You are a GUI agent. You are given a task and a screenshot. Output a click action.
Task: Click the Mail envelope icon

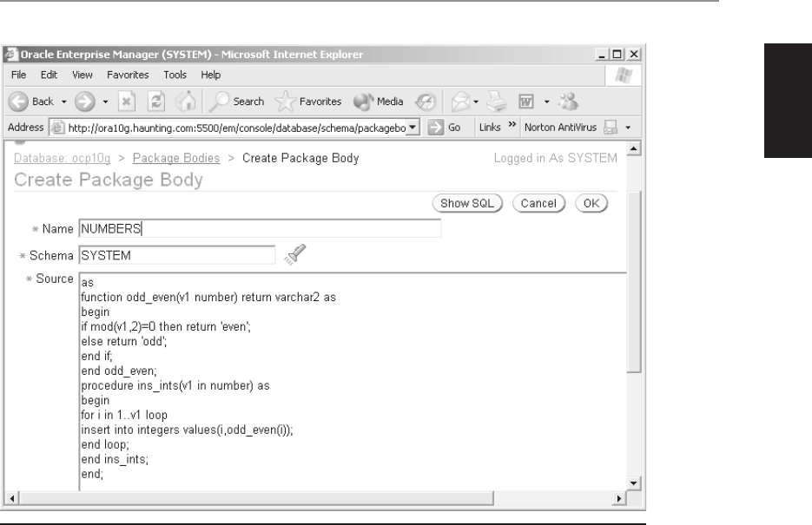pos(460,102)
